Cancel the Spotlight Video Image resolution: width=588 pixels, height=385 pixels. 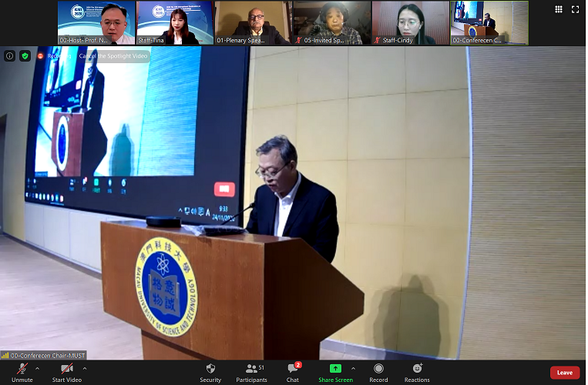[x=113, y=56]
